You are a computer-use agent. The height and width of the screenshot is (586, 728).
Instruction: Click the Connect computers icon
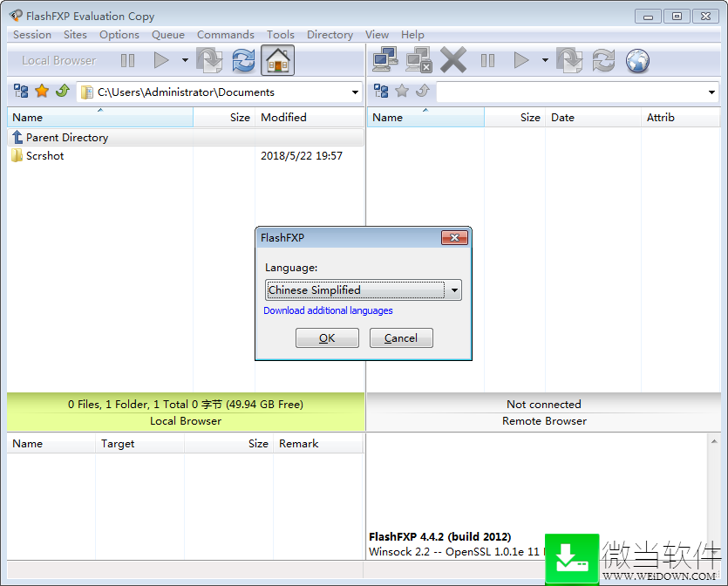[384, 60]
